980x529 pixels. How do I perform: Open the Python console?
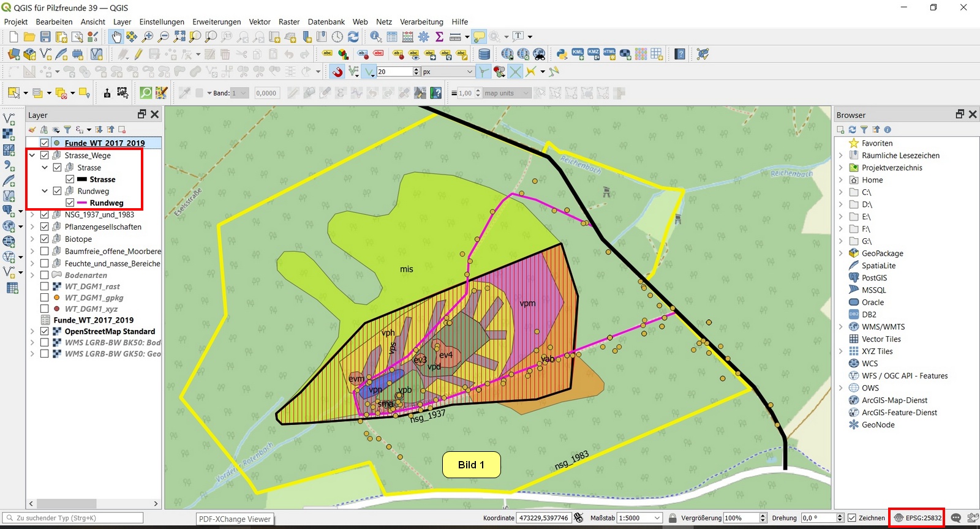click(x=562, y=54)
